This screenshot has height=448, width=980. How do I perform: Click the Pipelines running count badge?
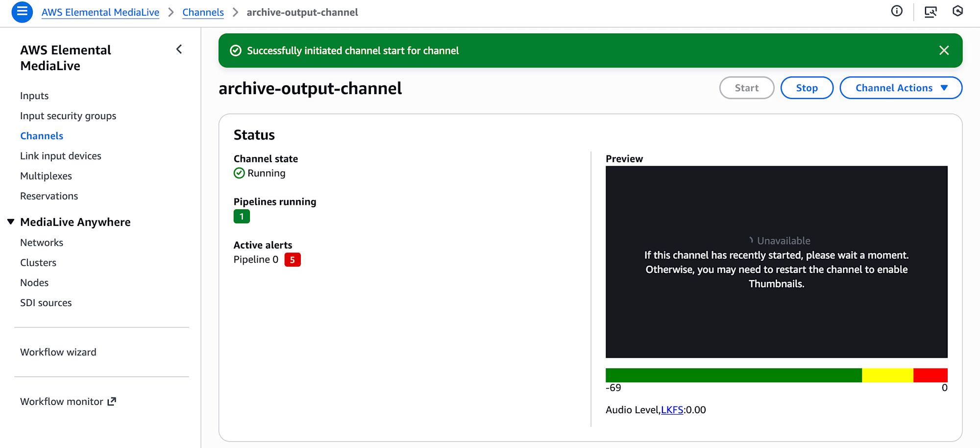[242, 216]
